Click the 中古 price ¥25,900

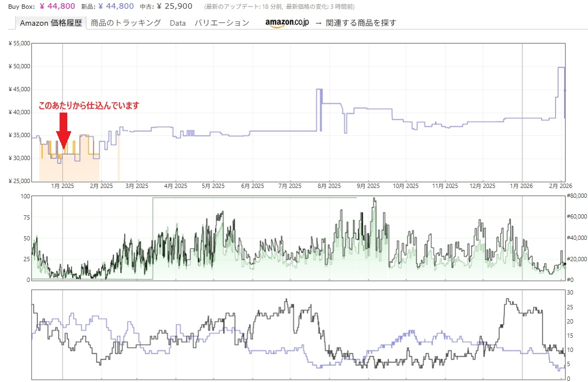click(x=174, y=7)
